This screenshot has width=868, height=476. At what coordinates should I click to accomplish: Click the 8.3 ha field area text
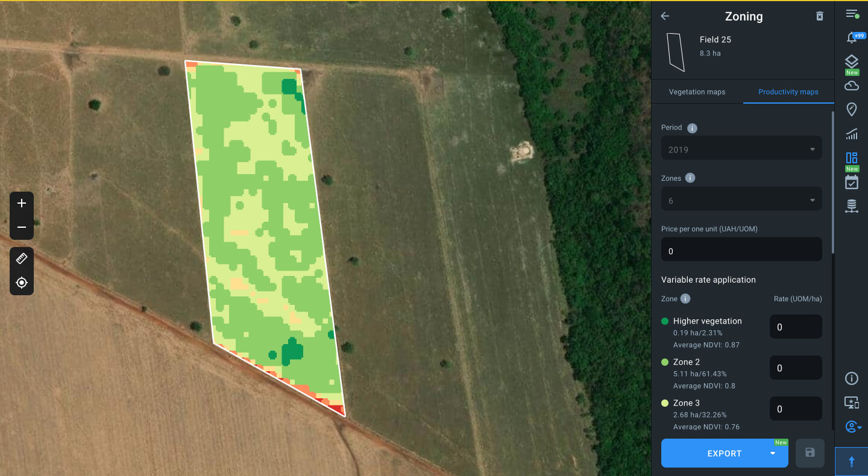point(710,53)
